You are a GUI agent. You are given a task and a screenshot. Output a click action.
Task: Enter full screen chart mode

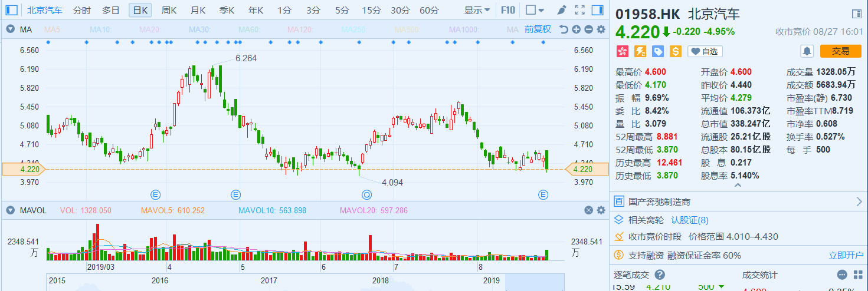click(579, 10)
